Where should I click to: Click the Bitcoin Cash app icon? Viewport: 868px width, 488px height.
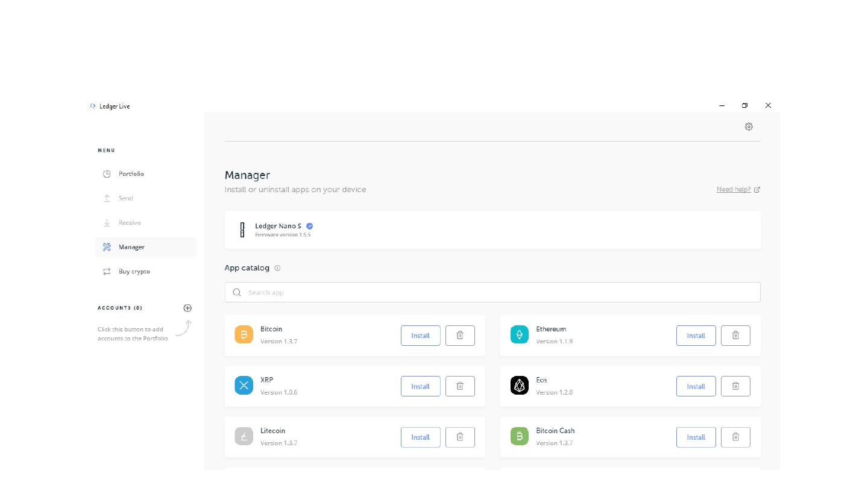click(x=519, y=436)
